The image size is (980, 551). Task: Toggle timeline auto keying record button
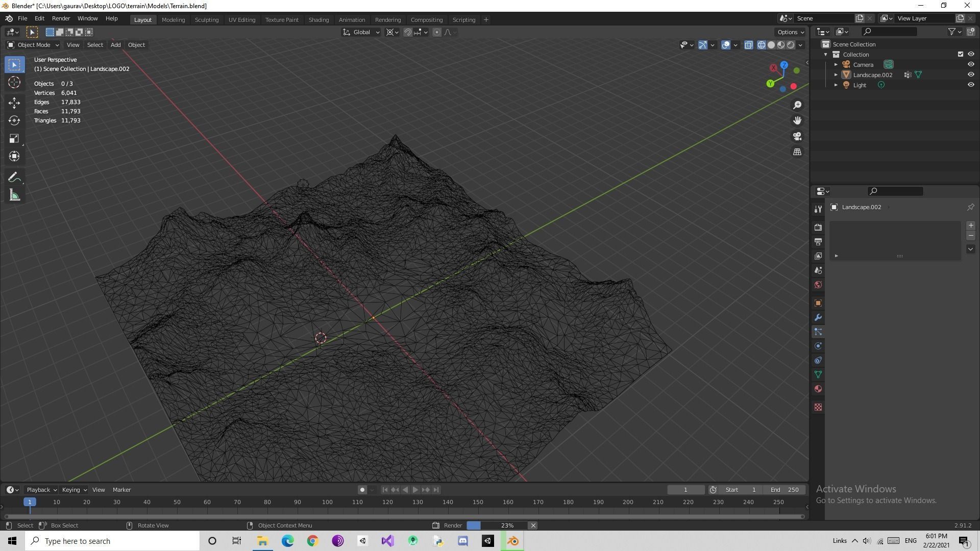[x=362, y=490]
